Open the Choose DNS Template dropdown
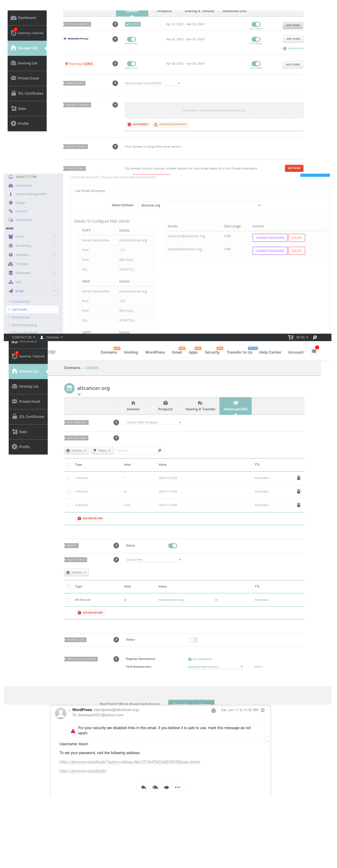Screen dimensions: 337x868 [154, 423]
